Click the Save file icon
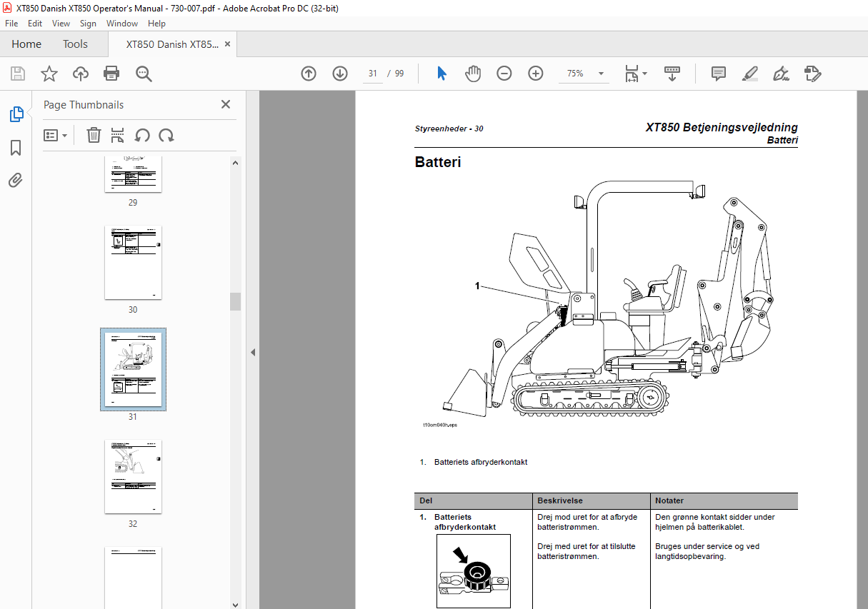This screenshot has height=609, width=868. click(x=18, y=74)
